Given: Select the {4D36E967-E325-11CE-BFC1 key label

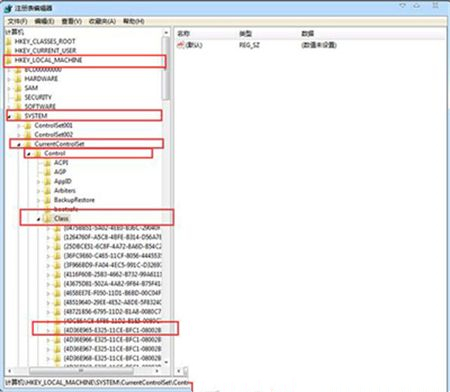Looking at the screenshot, I should pyautogui.click(x=112, y=349).
